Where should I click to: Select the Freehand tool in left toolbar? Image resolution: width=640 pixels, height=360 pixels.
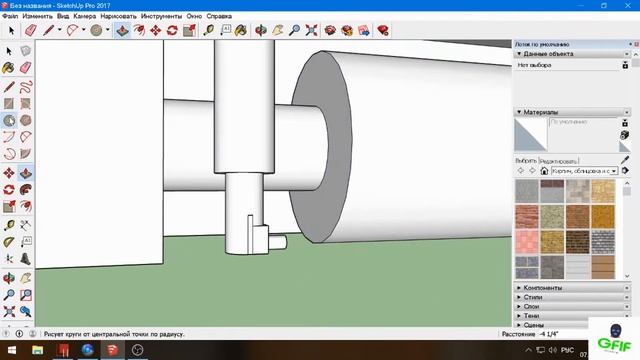click(x=25, y=87)
